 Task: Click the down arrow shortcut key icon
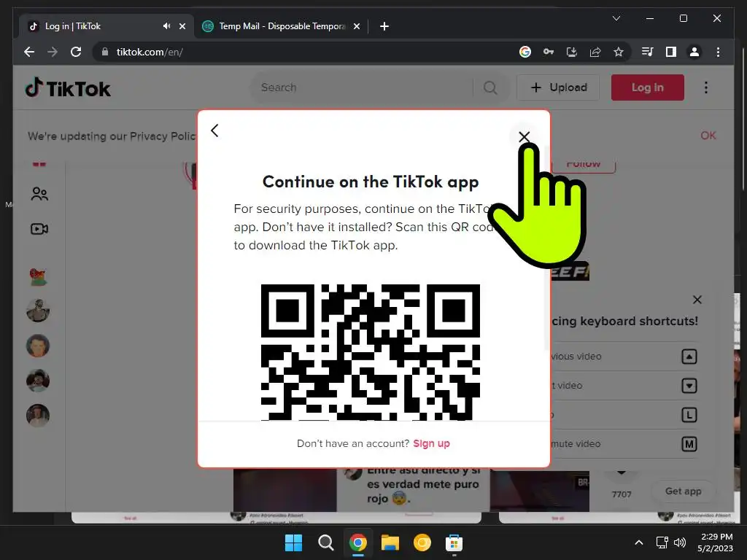tap(689, 386)
